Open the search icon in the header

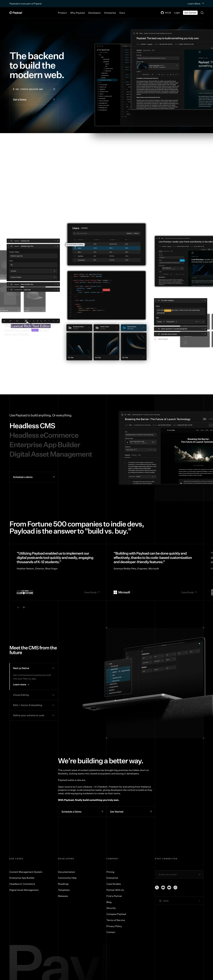point(202,13)
